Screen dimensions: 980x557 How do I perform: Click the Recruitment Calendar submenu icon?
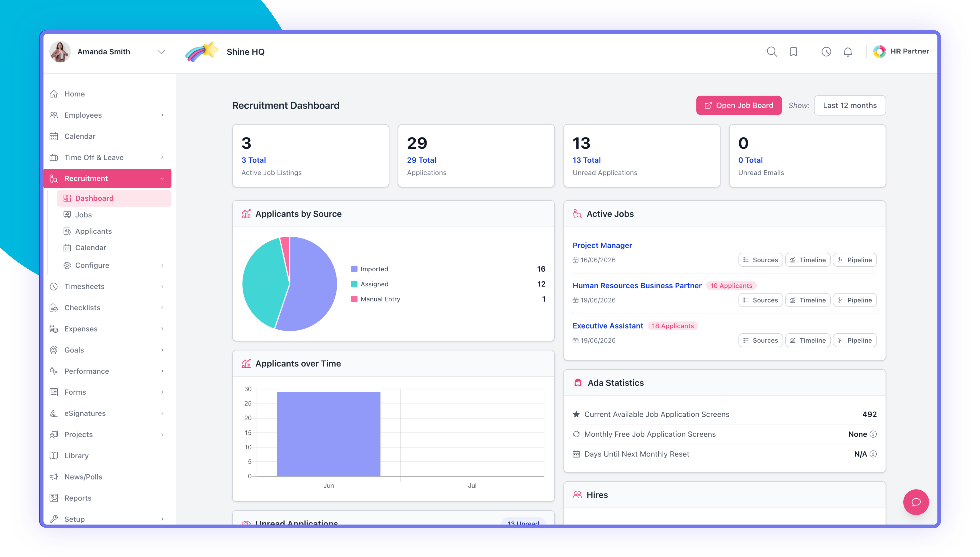point(67,248)
